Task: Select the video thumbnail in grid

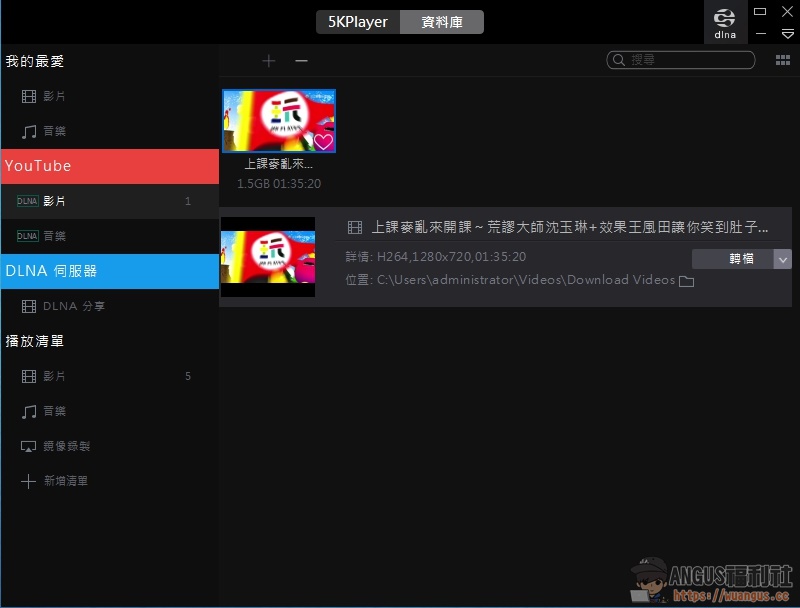Action: point(278,121)
